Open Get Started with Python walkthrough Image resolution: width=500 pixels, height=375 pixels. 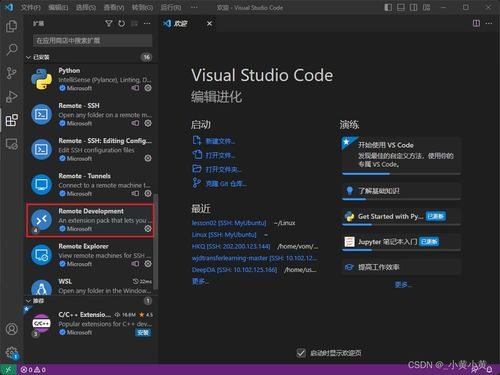pyautogui.click(x=401, y=217)
